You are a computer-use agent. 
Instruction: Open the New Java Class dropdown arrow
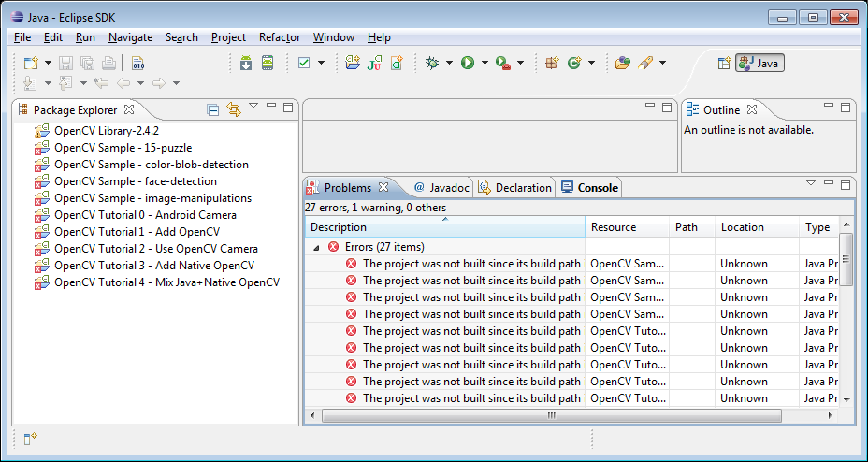pos(591,63)
